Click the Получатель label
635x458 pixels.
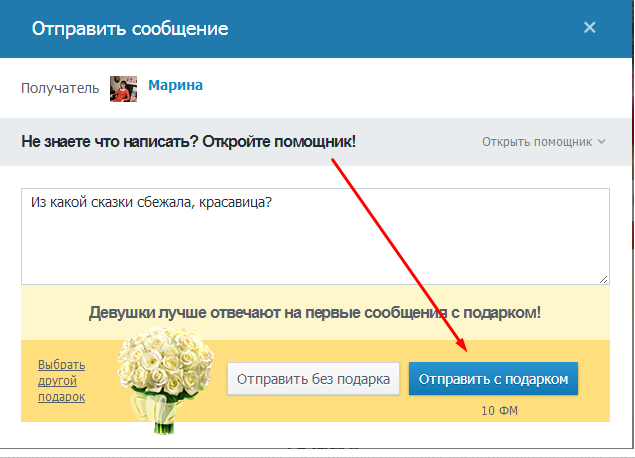click(x=60, y=88)
